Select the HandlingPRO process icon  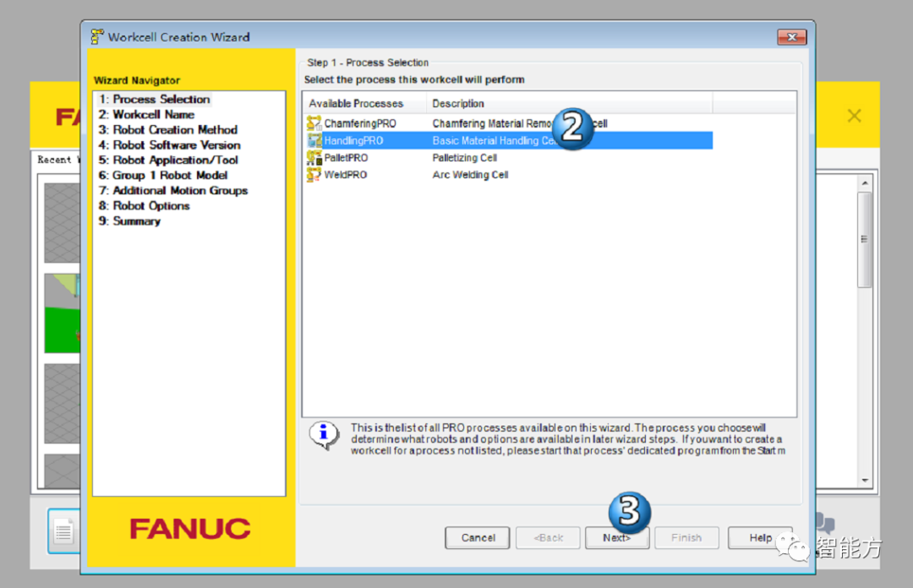point(314,140)
